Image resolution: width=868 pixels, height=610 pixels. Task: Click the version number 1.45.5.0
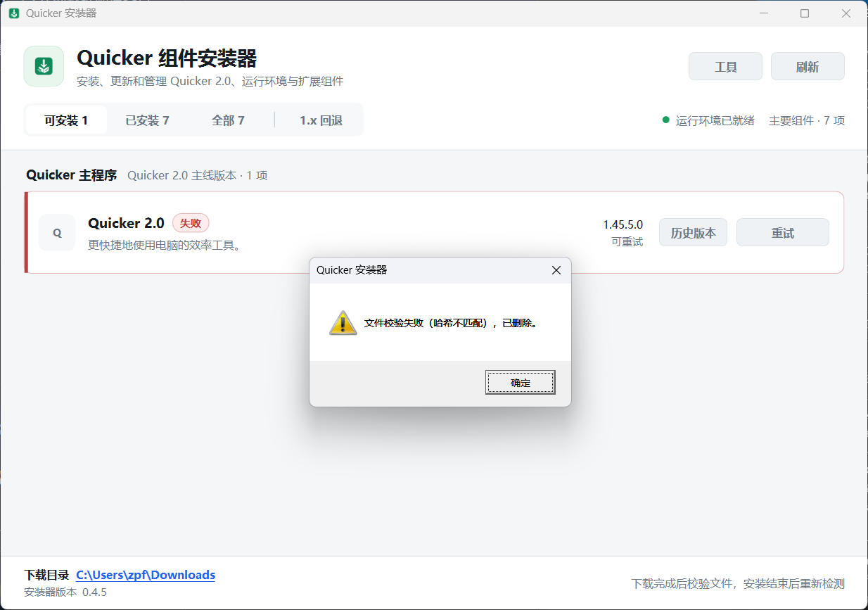coord(623,224)
